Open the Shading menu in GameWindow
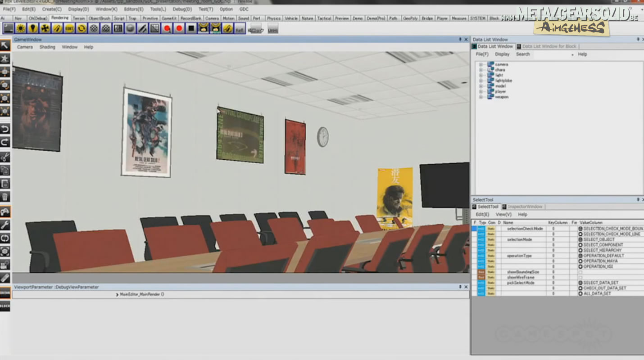This screenshot has height=360, width=644. [47, 47]
